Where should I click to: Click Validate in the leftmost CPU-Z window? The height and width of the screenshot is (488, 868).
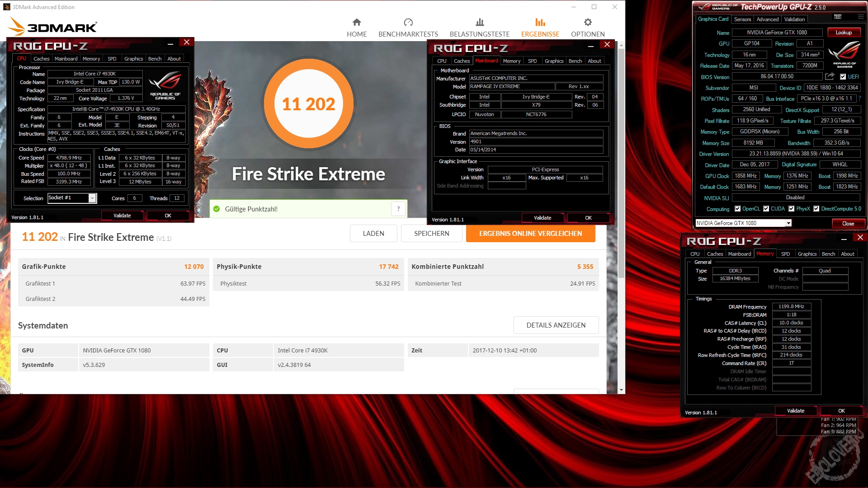(x=122, y=216)
